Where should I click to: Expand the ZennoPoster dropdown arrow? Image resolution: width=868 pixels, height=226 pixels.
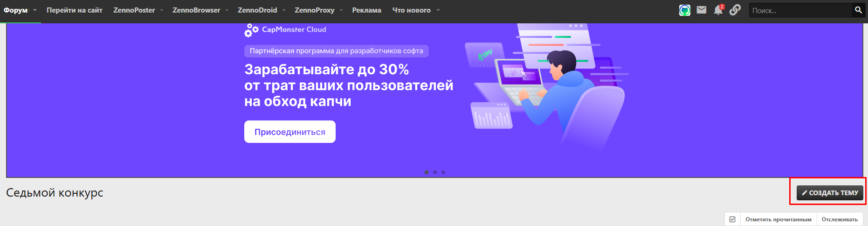[x=162, y=10]
